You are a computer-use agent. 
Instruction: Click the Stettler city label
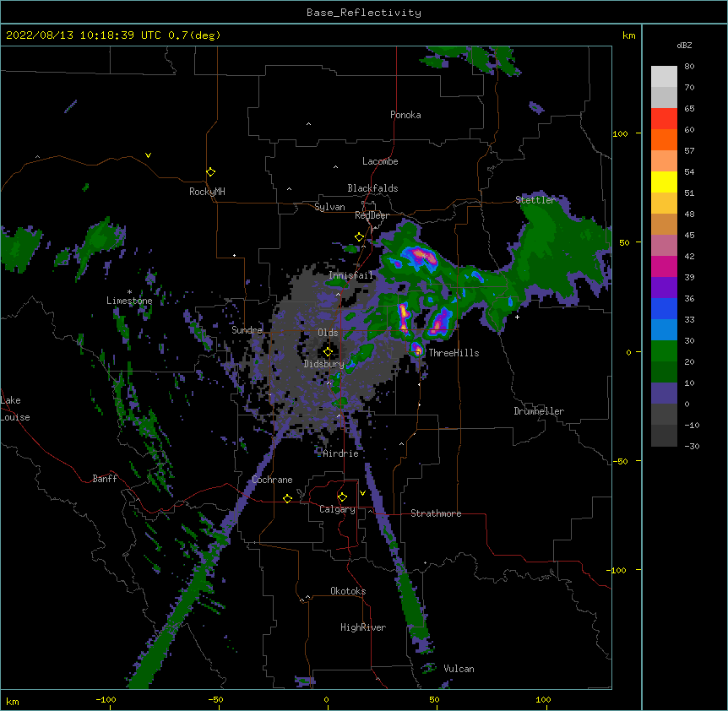(x=535, y=200)
